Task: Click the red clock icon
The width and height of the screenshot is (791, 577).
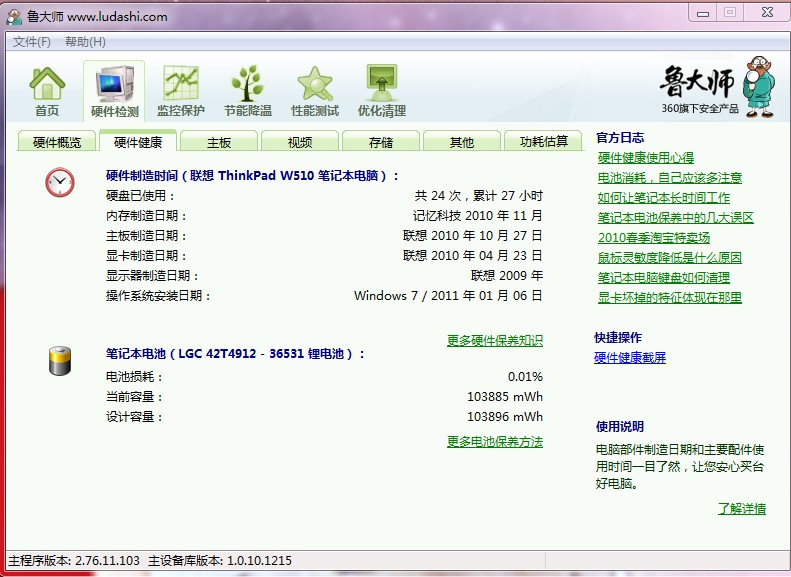Action: [x=60, y=182]
